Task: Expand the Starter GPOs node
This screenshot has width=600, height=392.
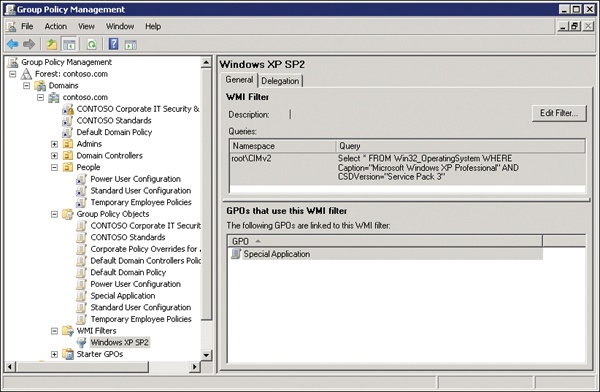Action: coord(54,354)
